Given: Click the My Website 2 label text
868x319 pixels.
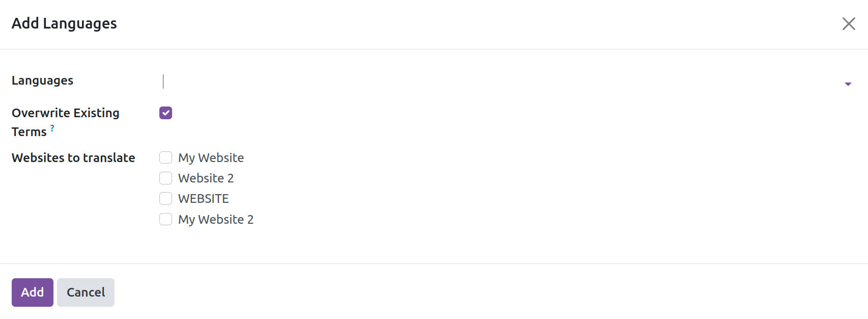Looking at the screenshot, I should click(216, 220).
